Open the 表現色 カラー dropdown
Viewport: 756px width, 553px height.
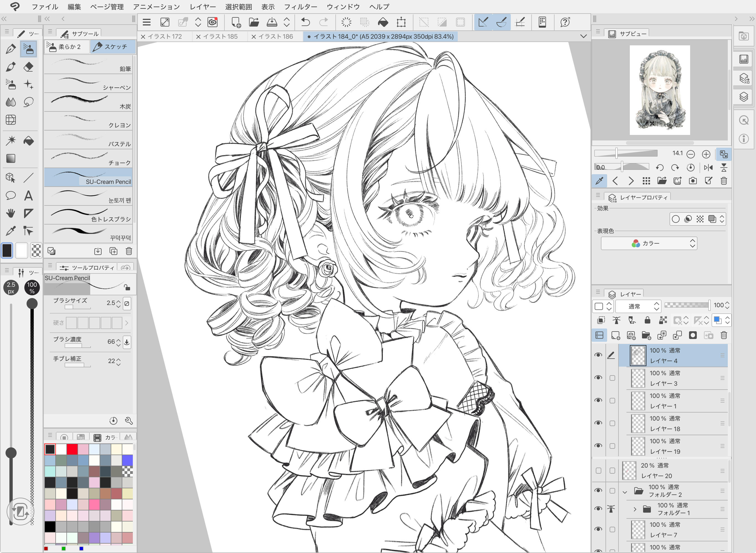coord(649,243)
